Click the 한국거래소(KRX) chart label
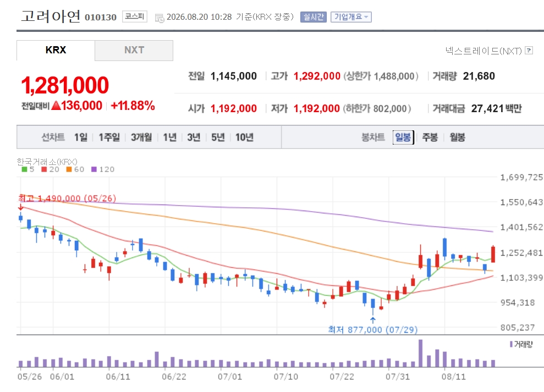Screen dimensions: 544x392 47,162
